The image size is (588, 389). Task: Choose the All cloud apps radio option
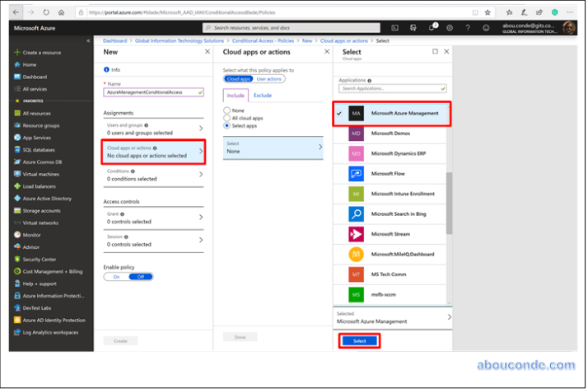pyautogui.click(x=227, y=117)
